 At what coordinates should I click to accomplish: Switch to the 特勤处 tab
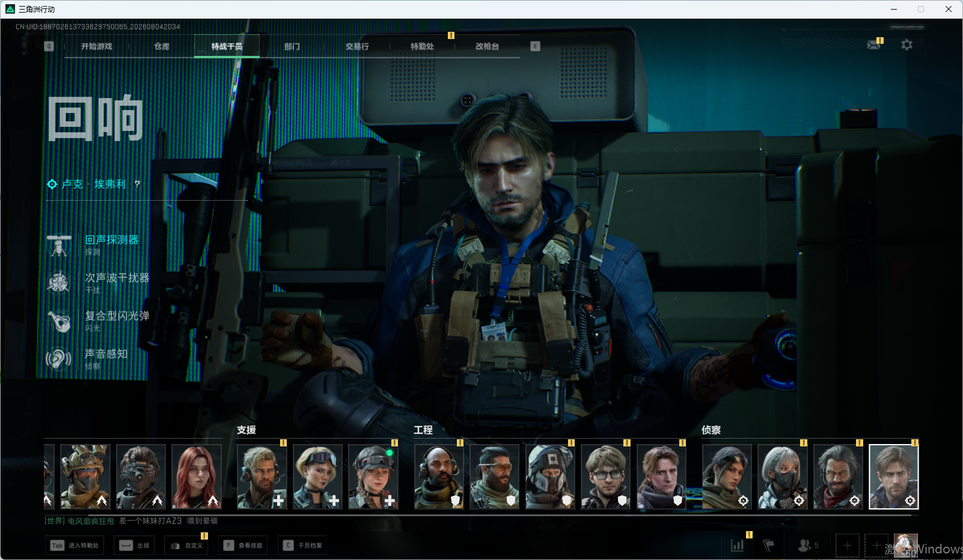422,46
